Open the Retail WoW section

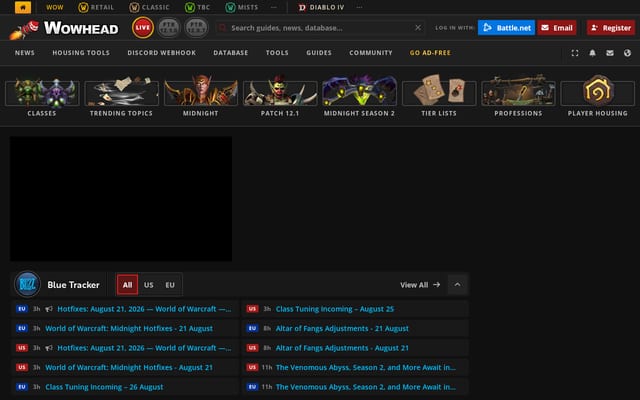click(96, 7)
